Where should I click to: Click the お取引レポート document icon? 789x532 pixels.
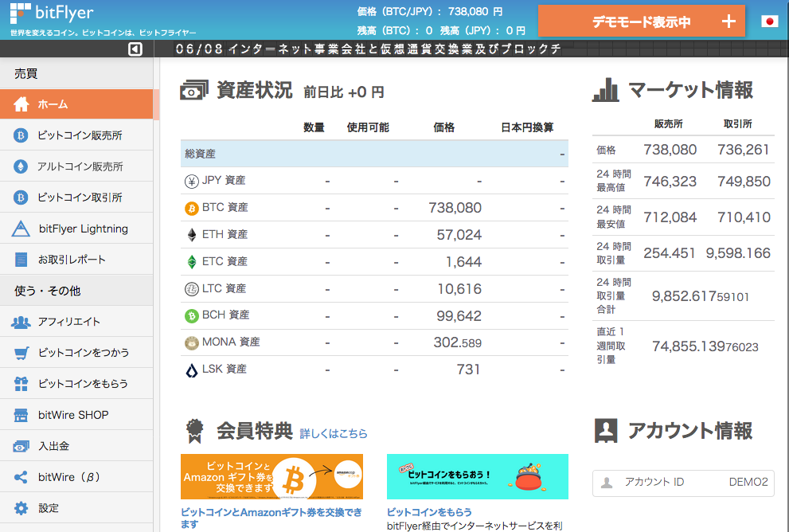[x=21, y=260]
